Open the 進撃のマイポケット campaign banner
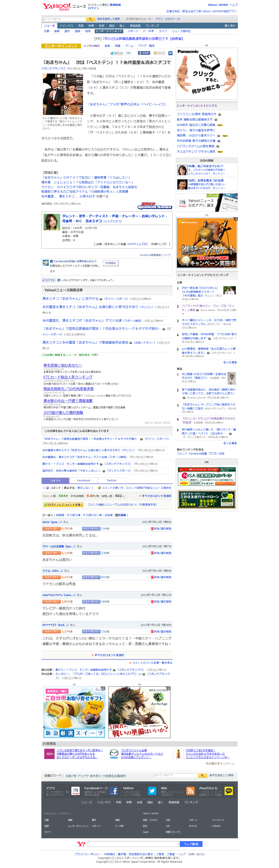The image size is (279, 868). (207, 243)
